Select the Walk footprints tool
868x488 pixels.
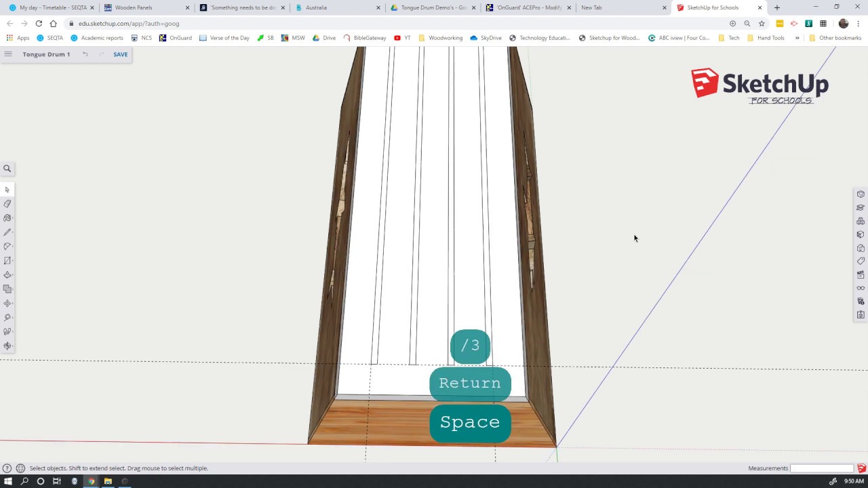pyautogui.click(x=7, y=332)
